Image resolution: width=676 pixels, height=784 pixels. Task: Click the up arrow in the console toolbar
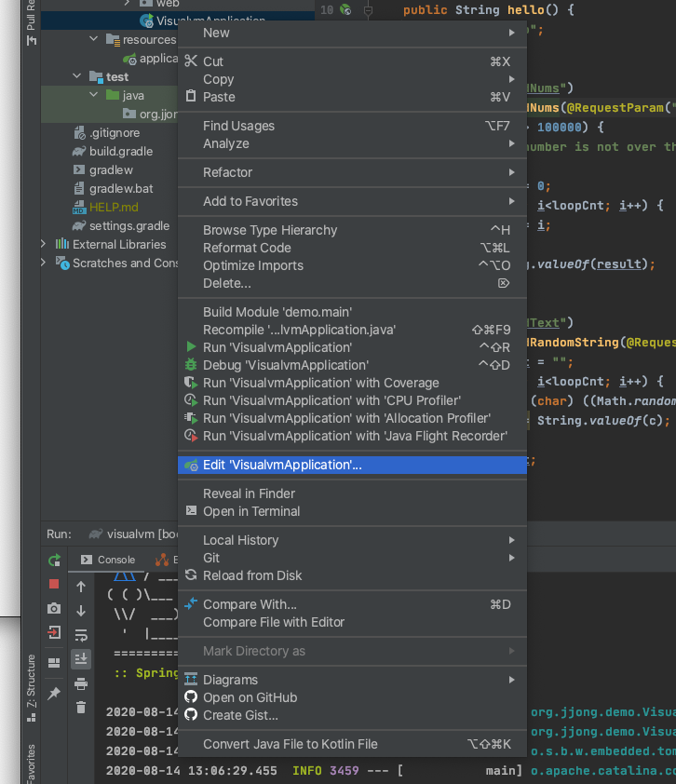click(x=81, y=586)
